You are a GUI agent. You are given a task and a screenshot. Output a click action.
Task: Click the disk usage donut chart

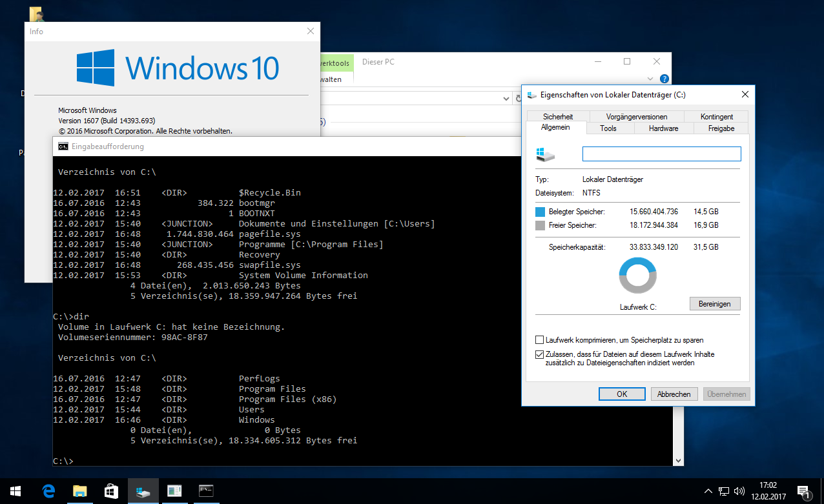pyautogui.click(x=638, y=276)
